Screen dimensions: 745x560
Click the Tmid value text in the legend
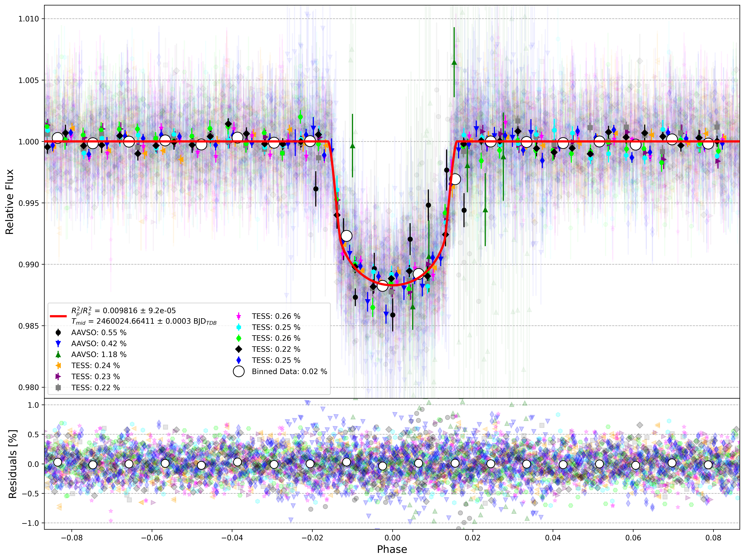[144, 321]
